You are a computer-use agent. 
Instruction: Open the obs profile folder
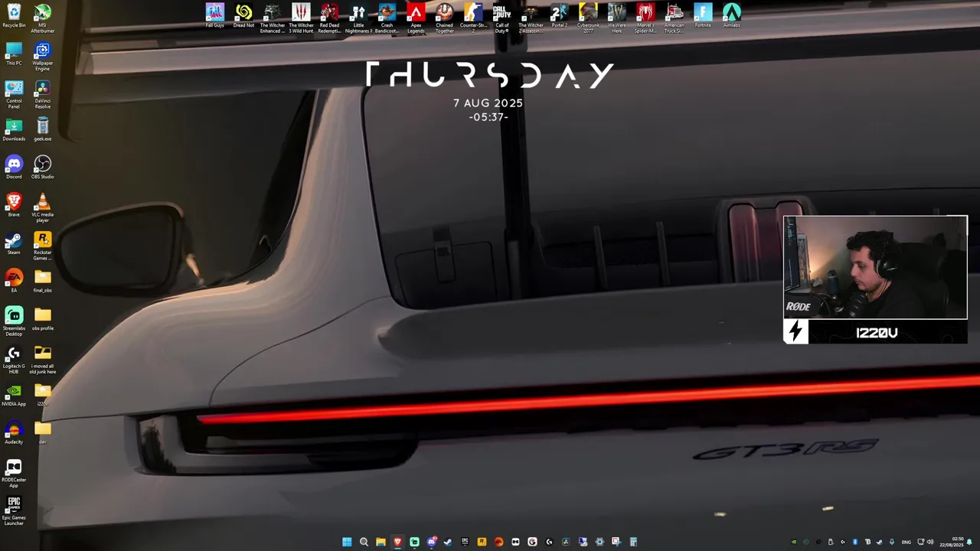click(x=43, y=319)
